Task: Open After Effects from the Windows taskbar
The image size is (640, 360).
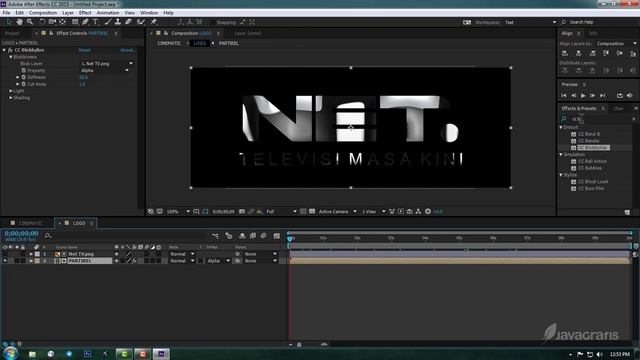Action: tap(161, 353)
